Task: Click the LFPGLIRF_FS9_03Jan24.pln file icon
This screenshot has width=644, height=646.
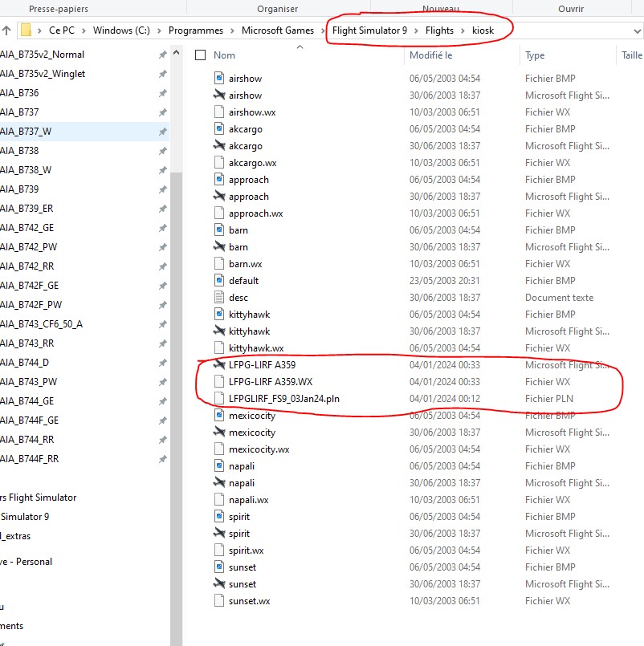Action: [x=219, y=398]
